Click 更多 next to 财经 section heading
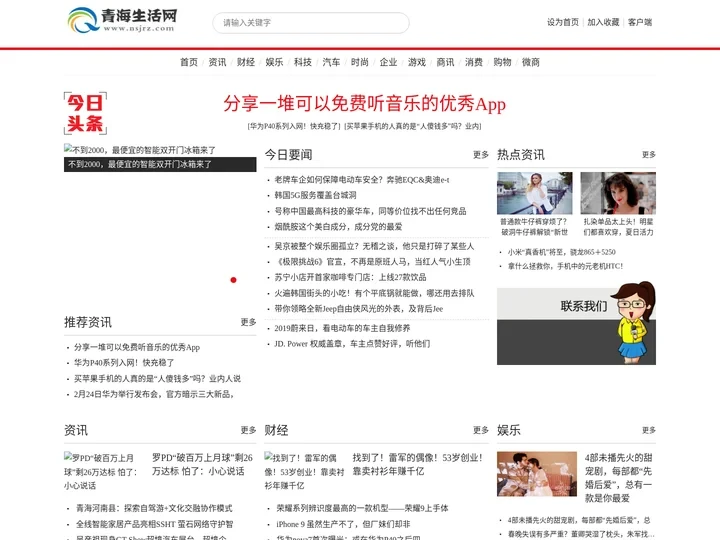720x540 pixels. pyautogui.click(x=481, y=430)
